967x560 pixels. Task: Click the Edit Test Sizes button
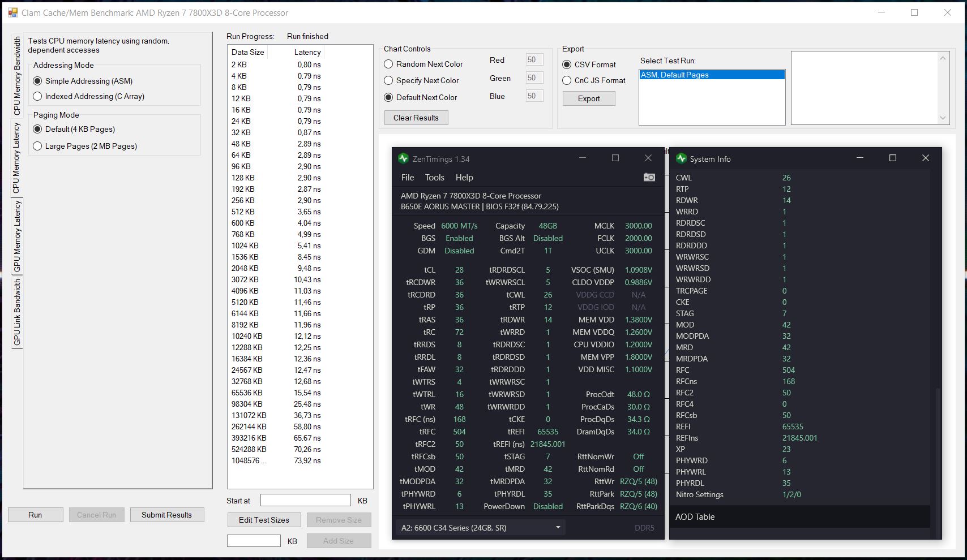264,520
